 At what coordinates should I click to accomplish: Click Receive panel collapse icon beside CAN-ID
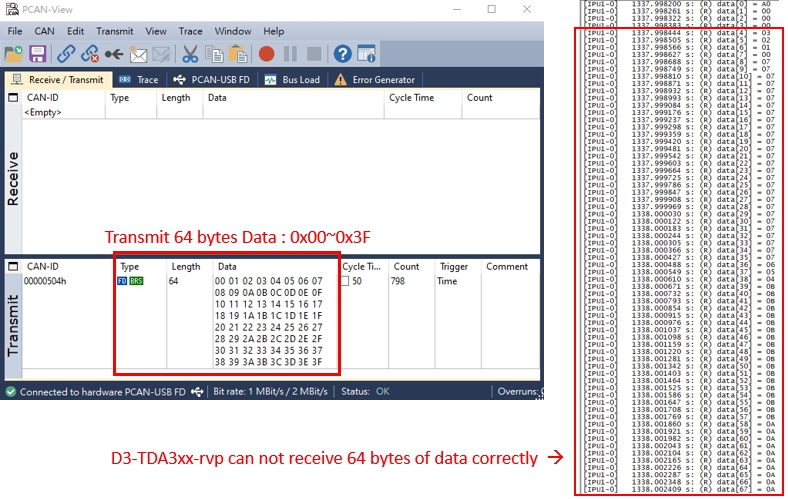pos(13,97)
